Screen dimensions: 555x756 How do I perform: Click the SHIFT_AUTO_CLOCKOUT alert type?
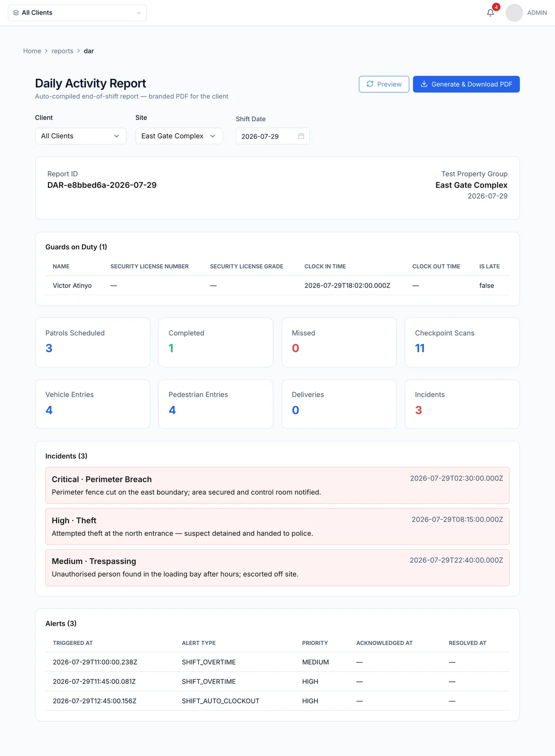coord(220,701)
